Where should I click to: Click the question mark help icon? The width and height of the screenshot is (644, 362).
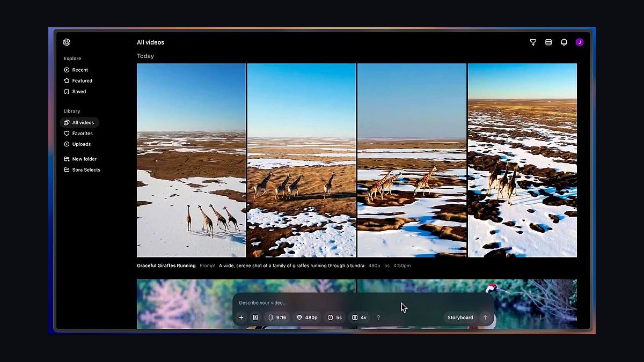click(378, 317)
